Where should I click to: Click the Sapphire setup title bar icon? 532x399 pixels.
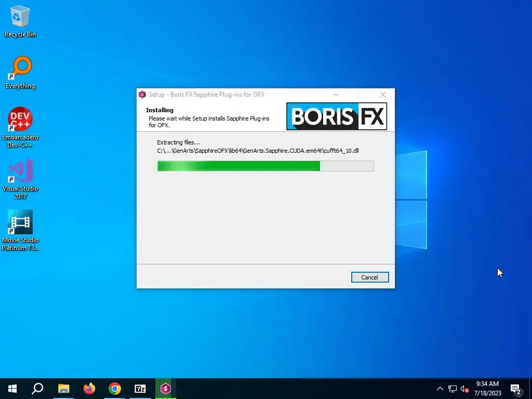[142, 95]
